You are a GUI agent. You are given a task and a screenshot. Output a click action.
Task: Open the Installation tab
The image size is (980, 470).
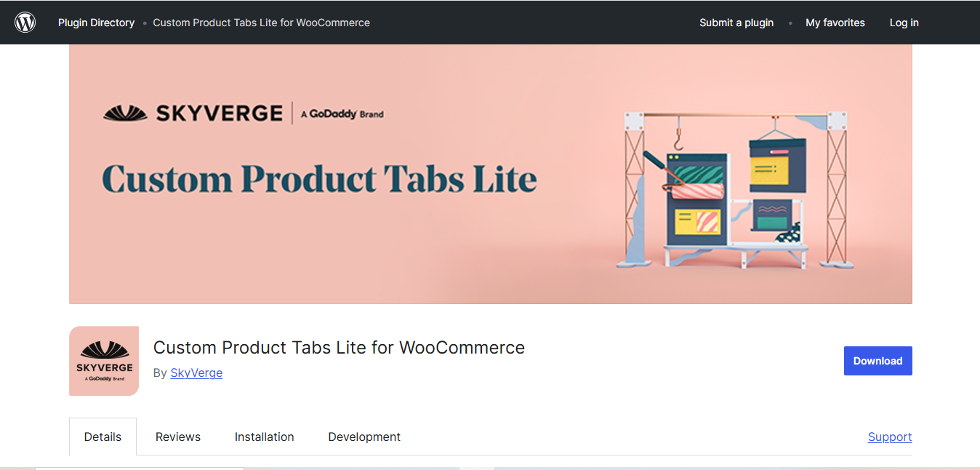(265, 437)
